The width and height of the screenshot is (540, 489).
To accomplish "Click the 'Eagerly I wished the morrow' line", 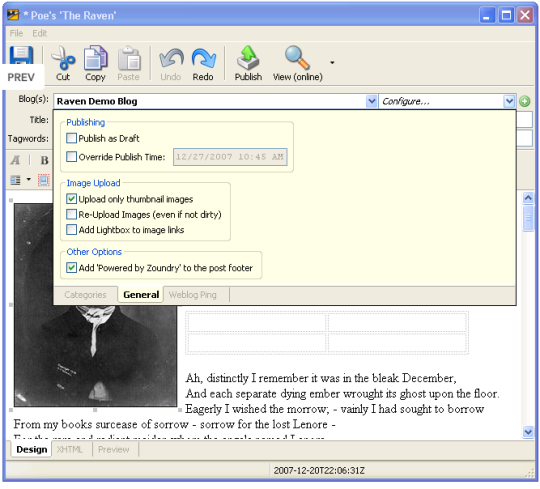I will click(335, 409).
